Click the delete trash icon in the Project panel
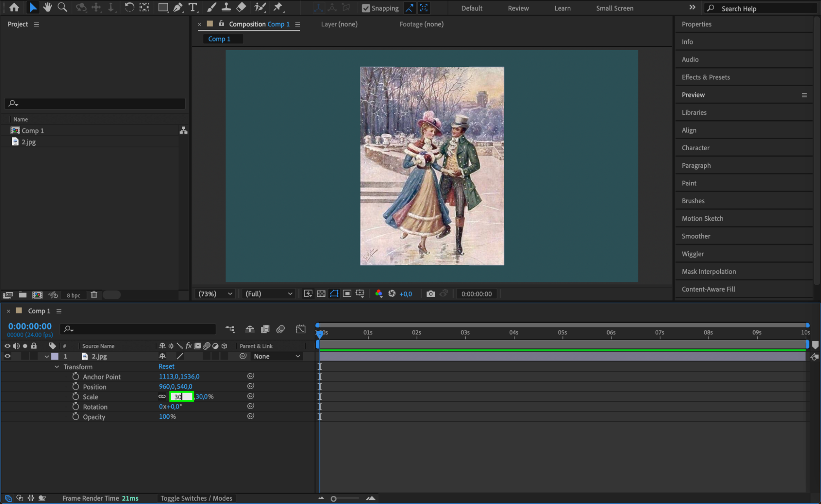 click(94, 295)
